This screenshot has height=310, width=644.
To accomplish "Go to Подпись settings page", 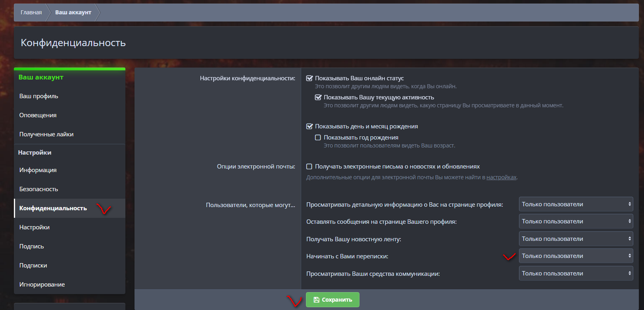I will [x=32, y=246].
